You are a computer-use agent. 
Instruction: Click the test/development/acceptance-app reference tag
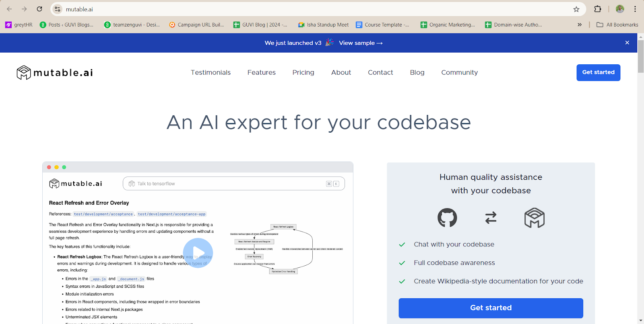[x=171, y=214]
